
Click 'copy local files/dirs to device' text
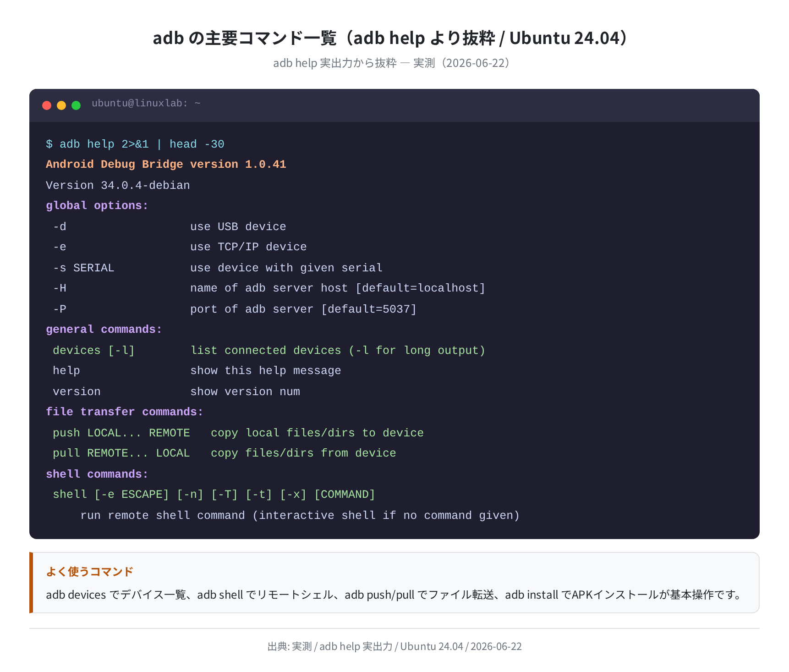pyautogui.click(x=317, y=433)
